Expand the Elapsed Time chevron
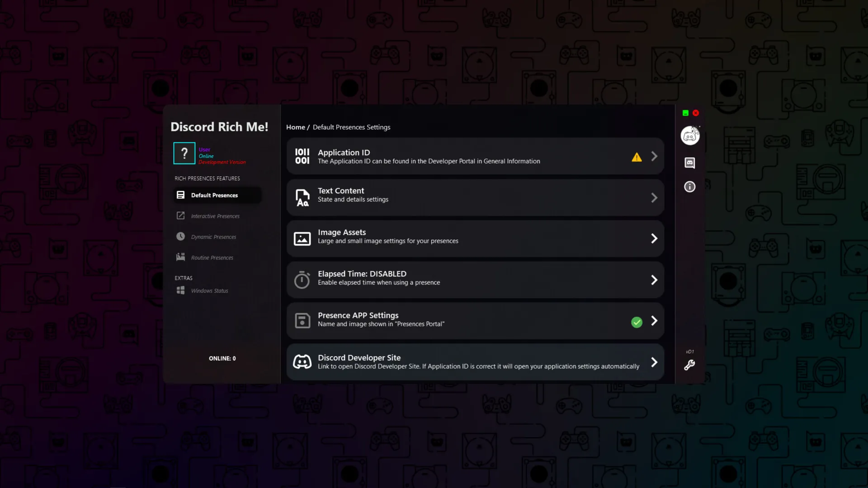Viewport: 868px width, 488px height. [654, 280]
